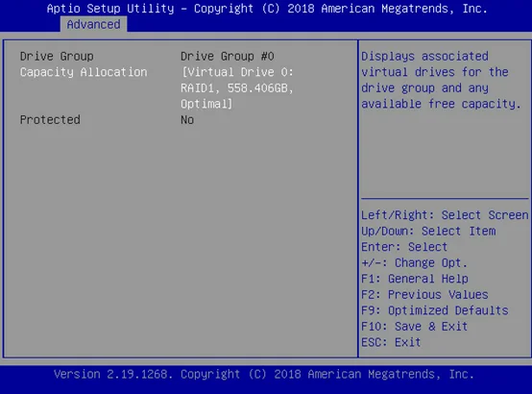Screen dimensions: 532x394
Task: Click the F10: Save & Exit hint
Action: tap(414, 327)
